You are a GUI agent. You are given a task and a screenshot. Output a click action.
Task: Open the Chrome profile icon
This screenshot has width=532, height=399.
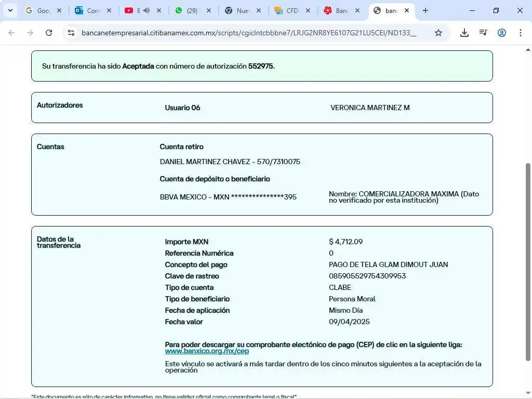tap(502, 33)
